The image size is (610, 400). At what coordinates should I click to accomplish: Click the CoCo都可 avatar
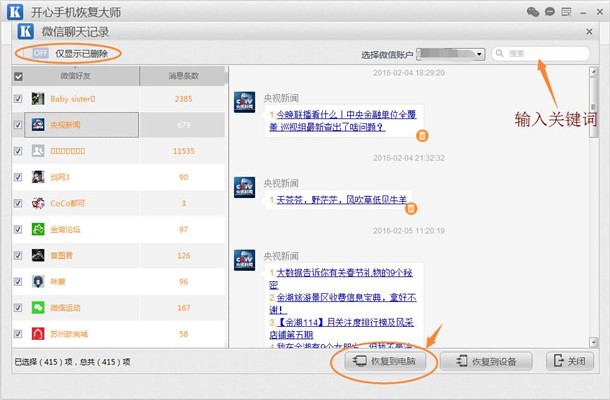[x=38, y=203]
